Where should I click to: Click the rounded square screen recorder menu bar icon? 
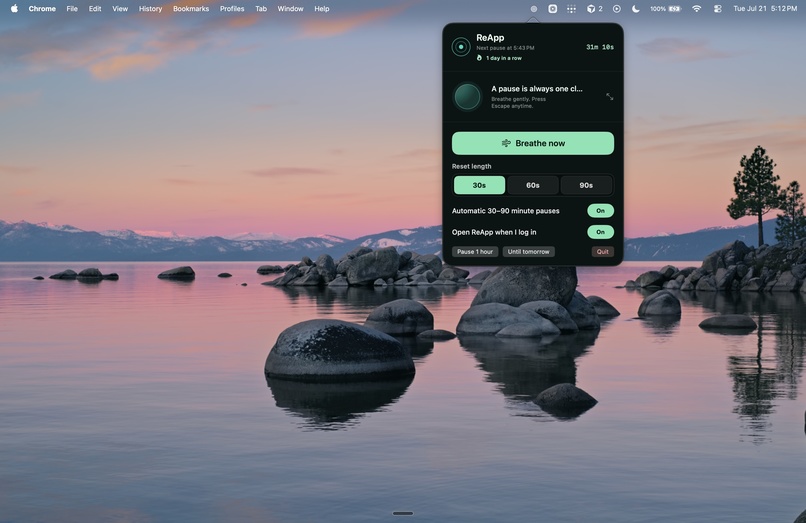click(x=553, y=9)
